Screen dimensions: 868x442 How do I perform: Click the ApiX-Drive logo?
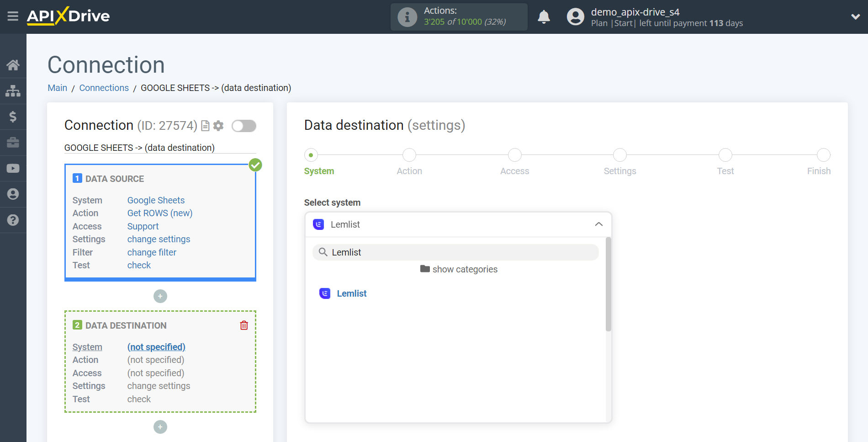68,16
